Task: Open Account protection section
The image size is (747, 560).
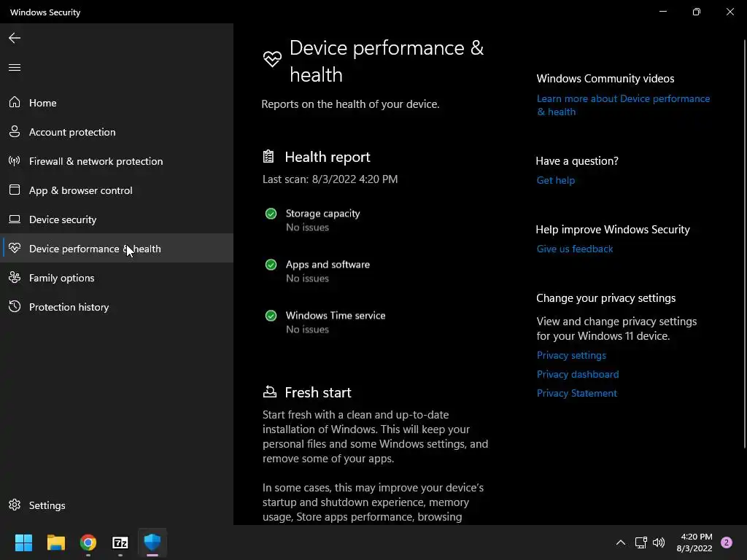Action: pos(117,132)
